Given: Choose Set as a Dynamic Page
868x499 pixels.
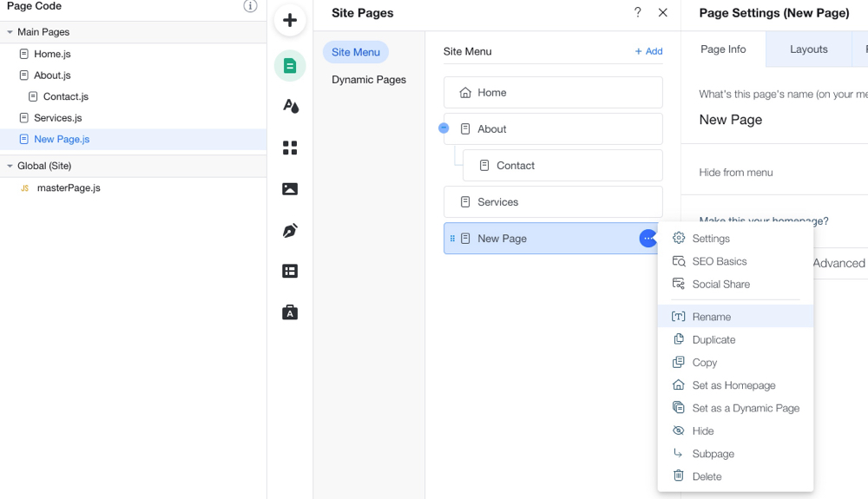Looking at the screenshot, I should pyautogui.click(x=735, y=408).
